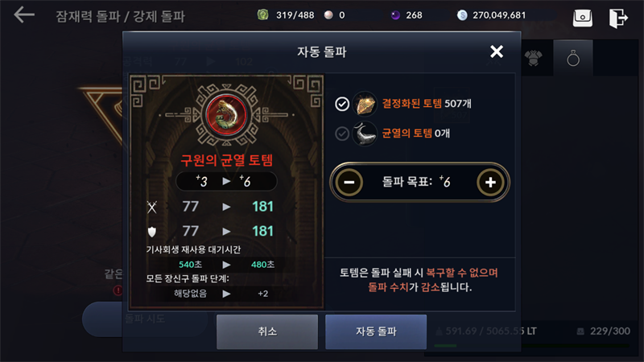Click the silver coin currency icon

tap(462, 15)
